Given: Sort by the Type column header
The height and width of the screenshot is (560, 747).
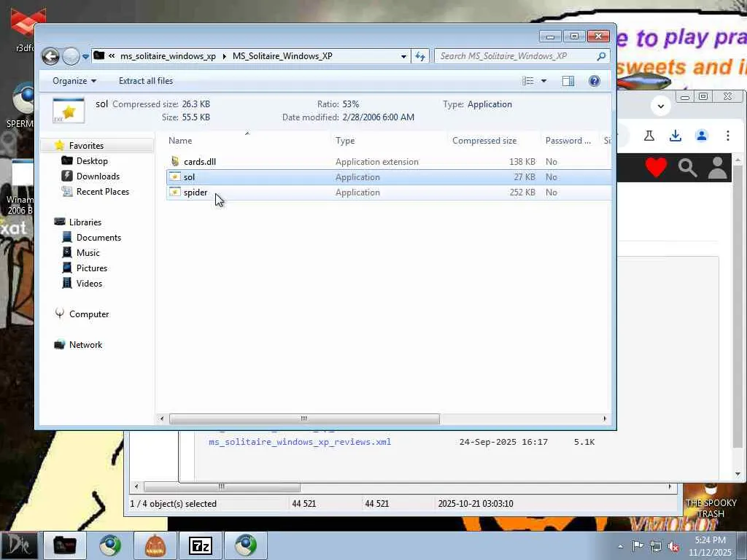Looking at the screenshot, I should click(345, 141).
